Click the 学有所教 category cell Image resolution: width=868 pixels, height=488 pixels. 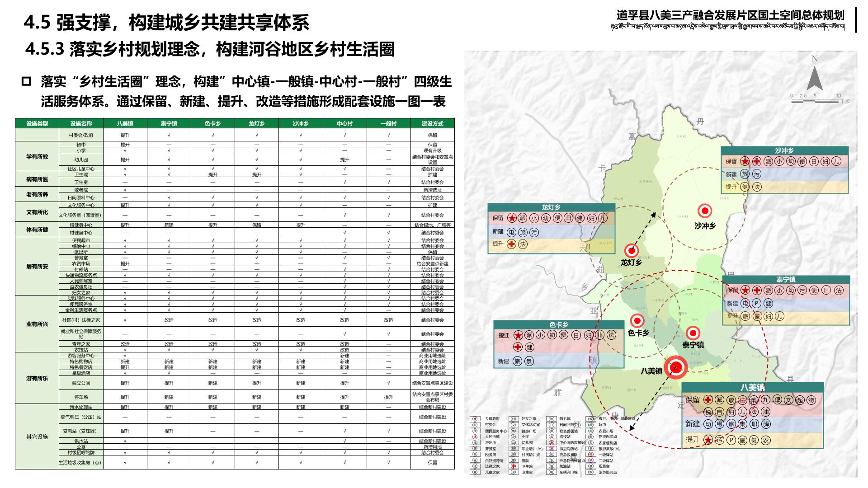click(37, 157)
